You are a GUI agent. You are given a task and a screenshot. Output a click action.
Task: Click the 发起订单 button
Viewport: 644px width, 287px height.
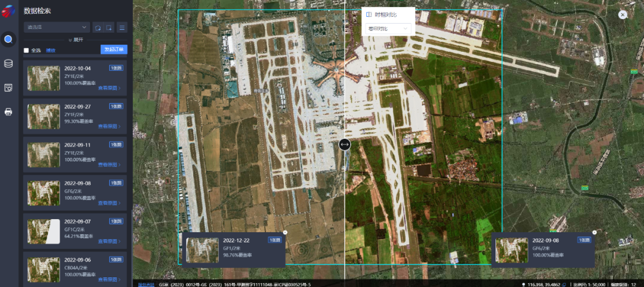pyautogui.click(x=114, y=49)
